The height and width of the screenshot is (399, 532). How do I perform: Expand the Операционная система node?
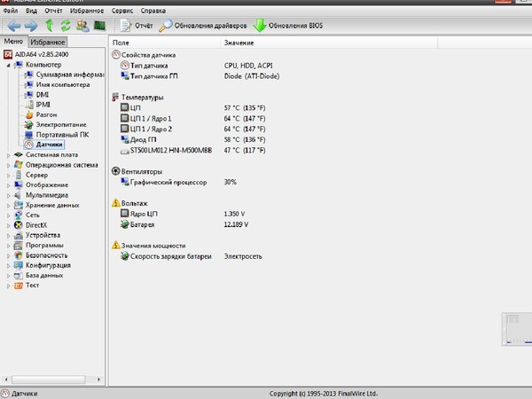[9, 165]
